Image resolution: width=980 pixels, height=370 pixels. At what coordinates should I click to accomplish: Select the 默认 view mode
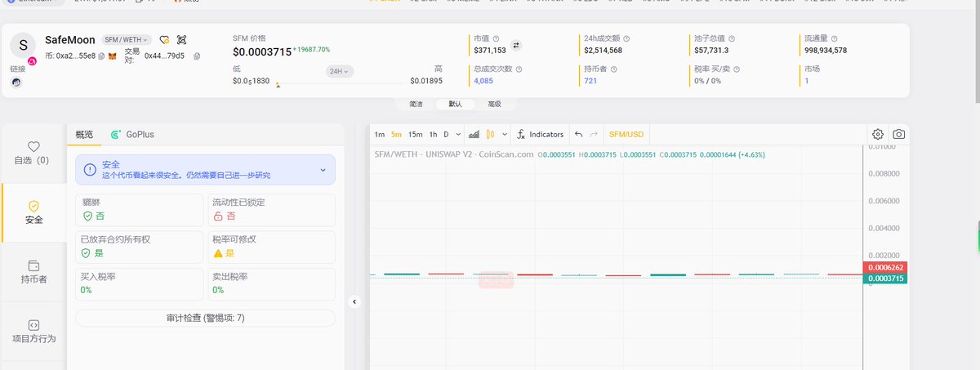pyautogui.click(x=455, y=104)
